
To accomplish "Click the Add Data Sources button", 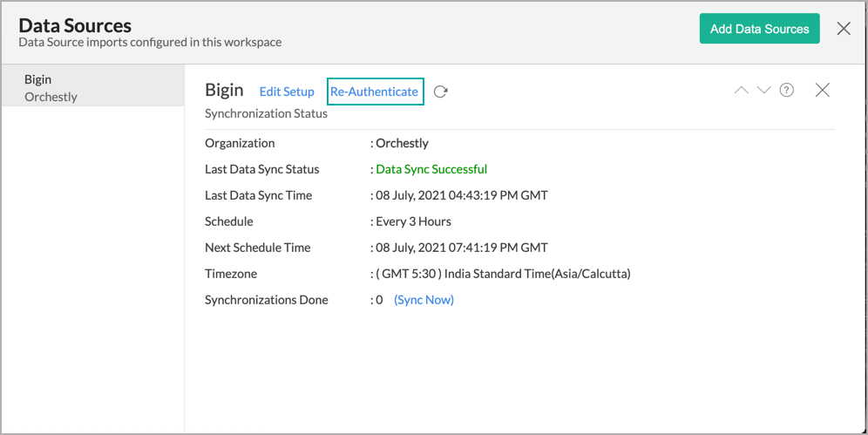I will [760, 29].
